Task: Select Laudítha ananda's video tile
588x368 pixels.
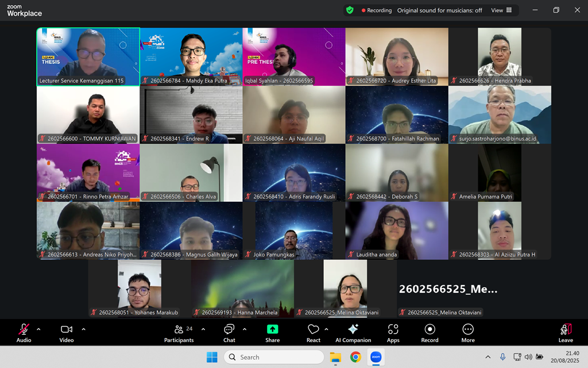Action: click(396, 230)
